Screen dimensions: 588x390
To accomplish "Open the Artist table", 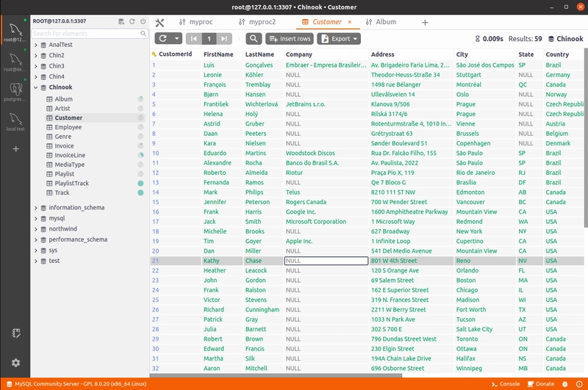I will point(62,109).
